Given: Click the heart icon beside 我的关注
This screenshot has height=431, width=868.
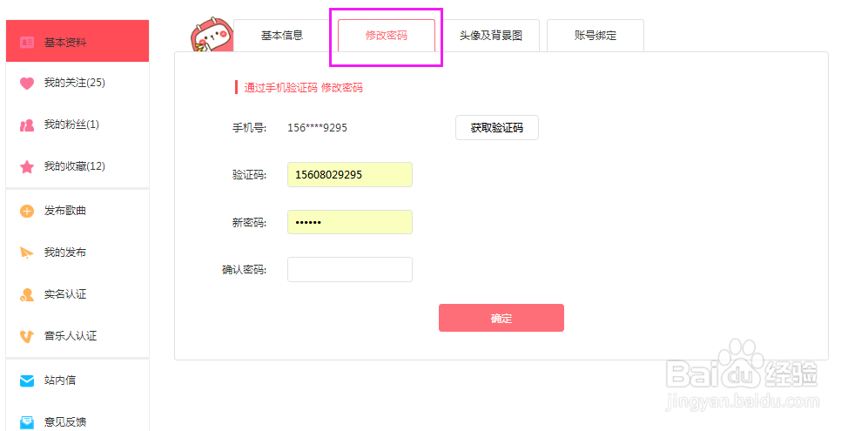Looking at the screenshot, I should tap(27, 84).
